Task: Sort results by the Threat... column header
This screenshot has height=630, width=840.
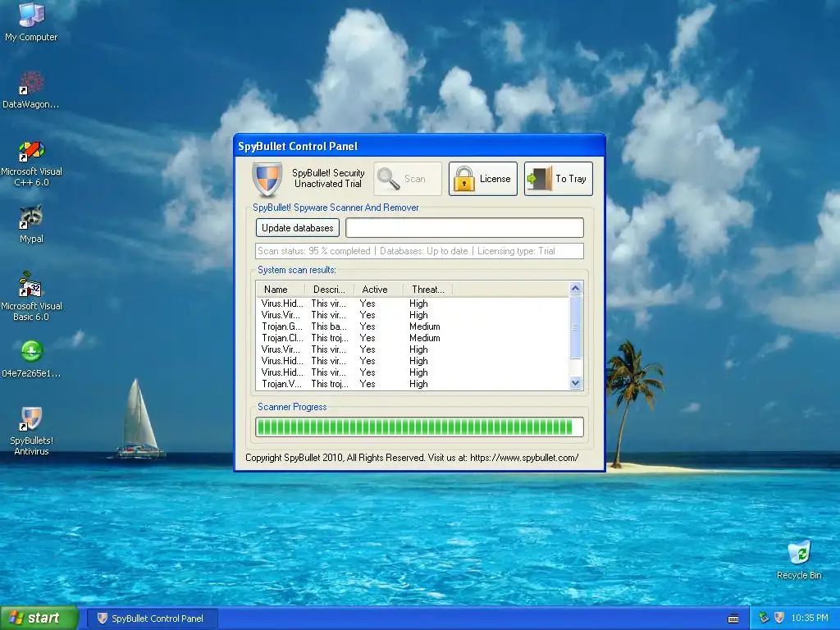Action: (x=427, y=290)
